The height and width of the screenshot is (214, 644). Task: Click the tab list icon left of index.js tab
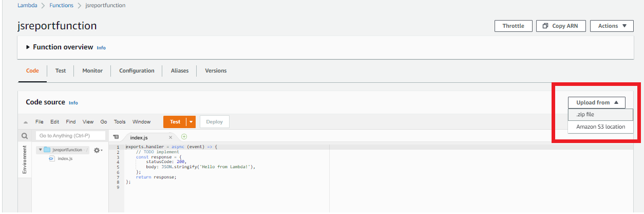point(116,137)
